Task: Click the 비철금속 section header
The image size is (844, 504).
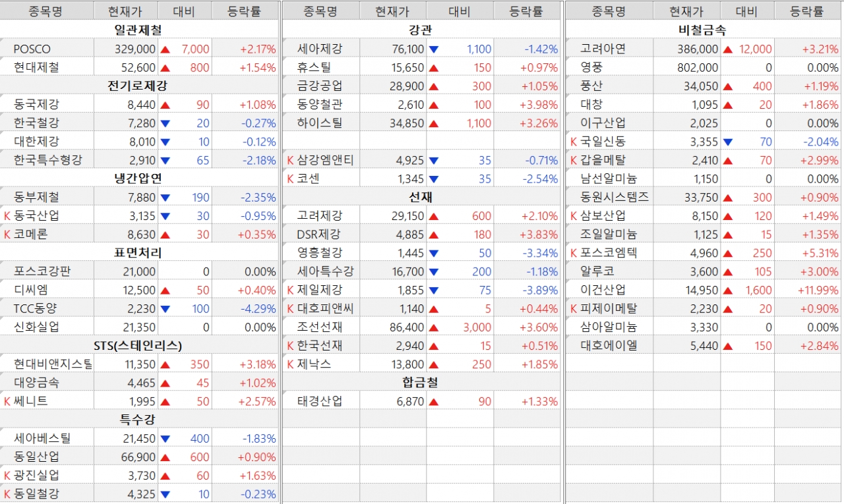Action: click(702, 30)
